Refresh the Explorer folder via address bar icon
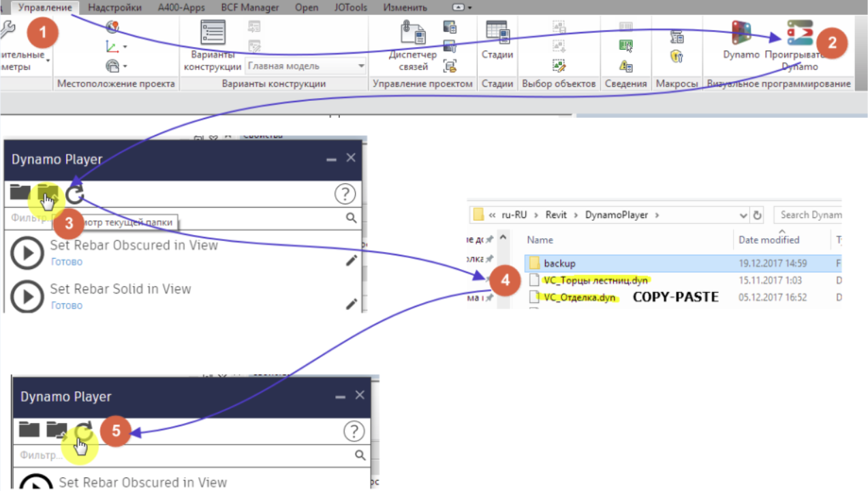 coord(758,215)
